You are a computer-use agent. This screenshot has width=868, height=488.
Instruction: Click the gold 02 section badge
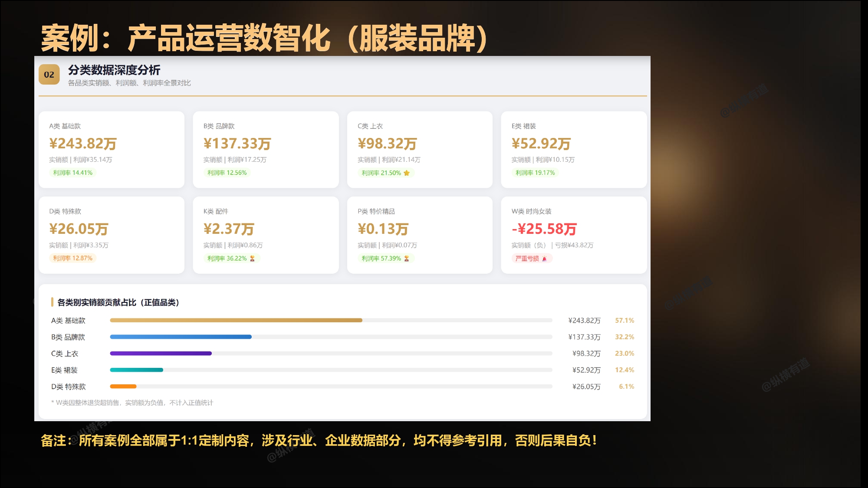click(x=49, y=74)
